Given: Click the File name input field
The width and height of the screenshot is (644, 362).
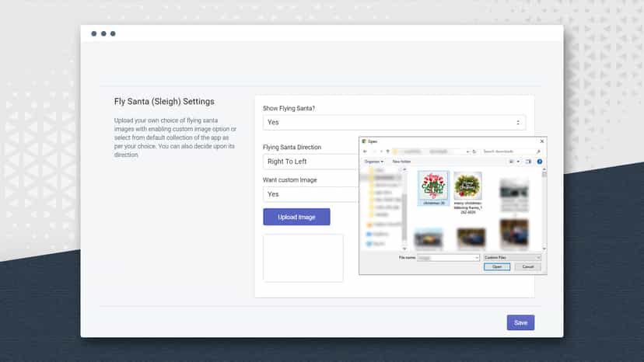Looking at the screenshot, I should point(448,258).
